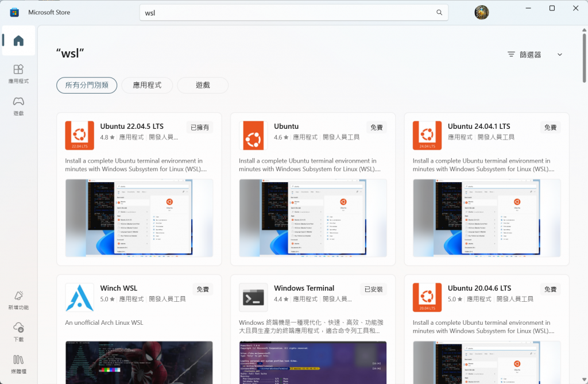Click the Ubuntu 22.04.5 LTS app icon
This screenshot has height=384, width=588.
pyautogui.click(x=79, y=135)
